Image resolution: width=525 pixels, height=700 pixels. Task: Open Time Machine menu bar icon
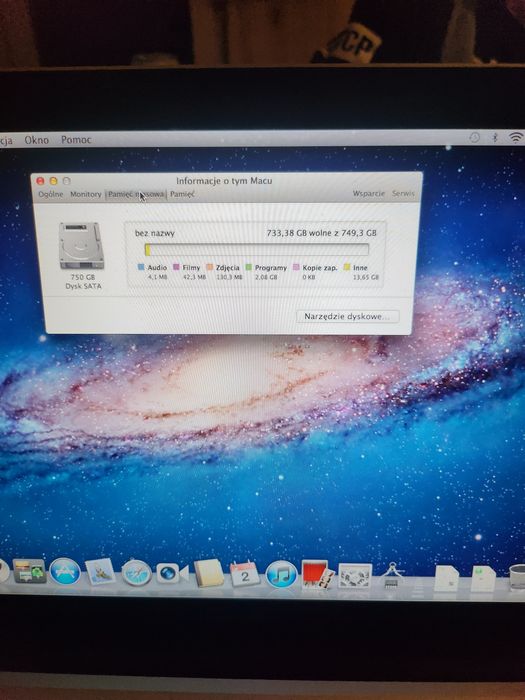point(474,138)
